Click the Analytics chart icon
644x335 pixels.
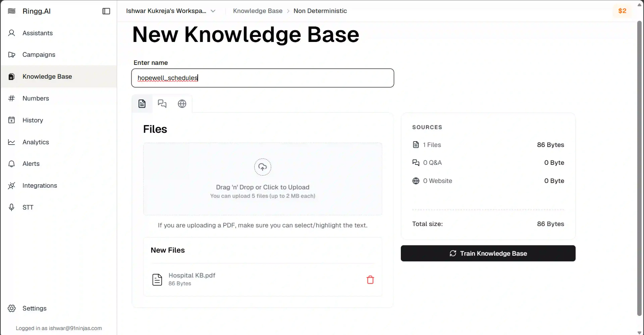coord(12,142)
